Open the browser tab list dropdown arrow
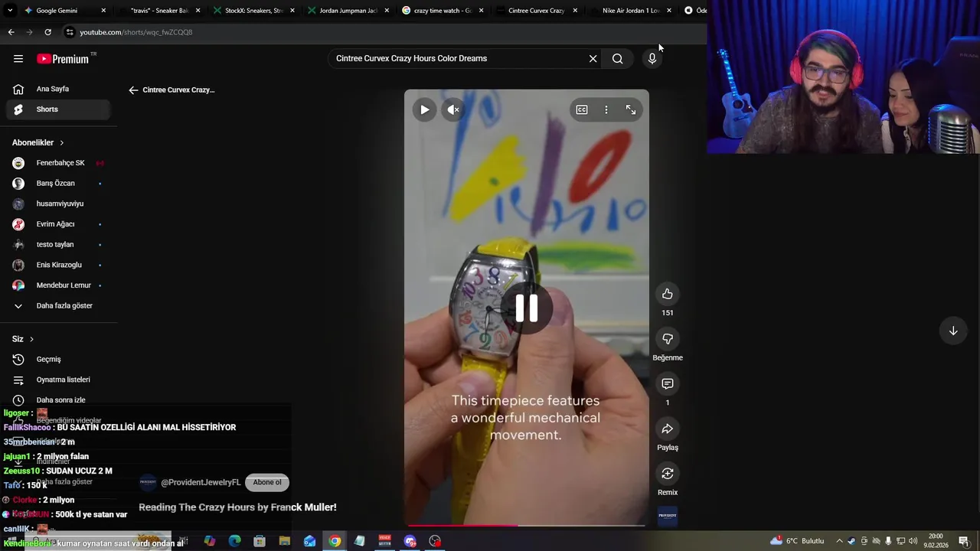980x551 pixels. click(x=10, y=11)
